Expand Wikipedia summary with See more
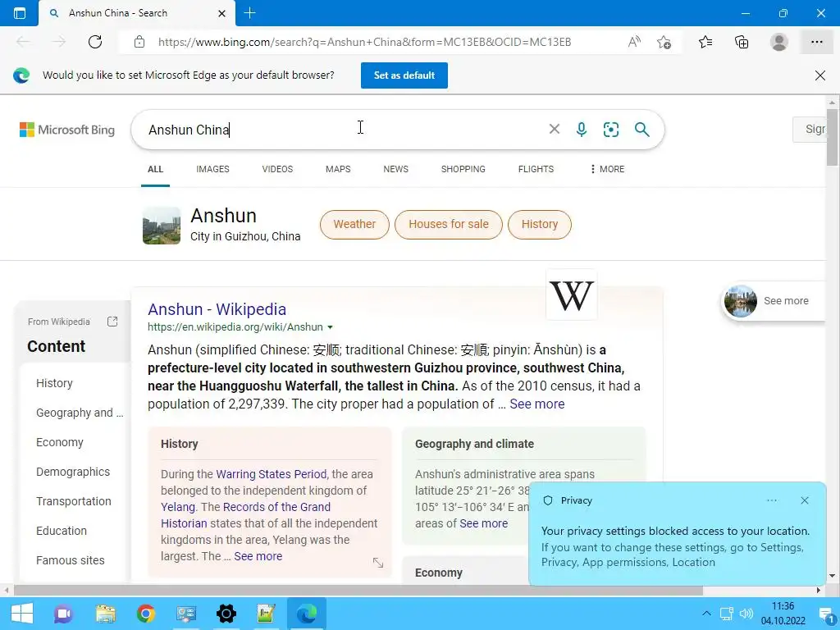The width and height of the screenshot is (840, 630). 536,404
